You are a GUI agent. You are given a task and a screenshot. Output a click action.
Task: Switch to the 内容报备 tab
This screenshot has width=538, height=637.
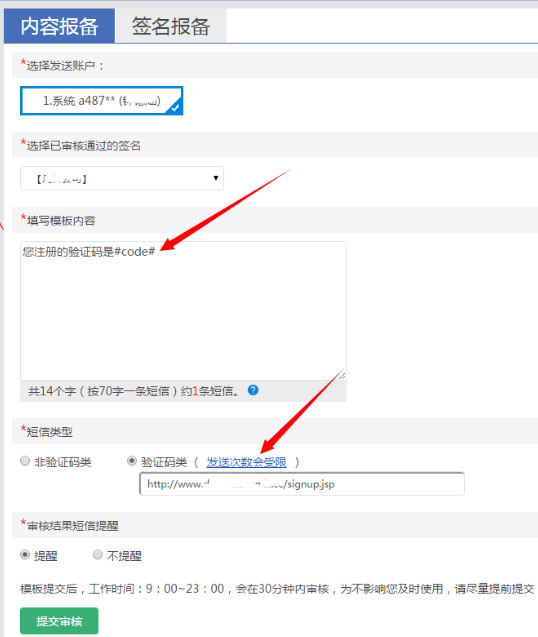59,26
